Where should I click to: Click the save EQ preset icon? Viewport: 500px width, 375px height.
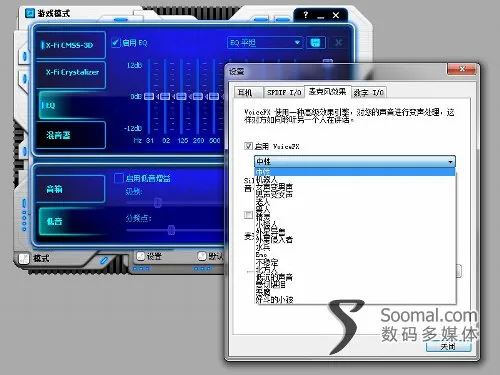[315, 43]
